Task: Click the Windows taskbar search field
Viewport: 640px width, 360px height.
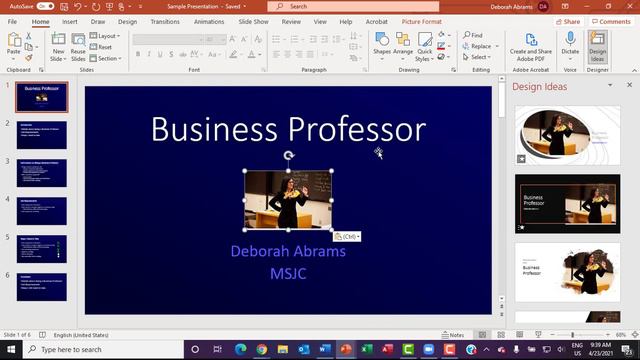Action: tap(103, 349)
